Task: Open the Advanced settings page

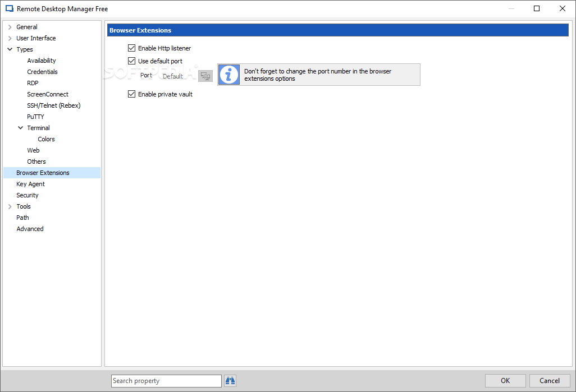Action: coord(30,229)
